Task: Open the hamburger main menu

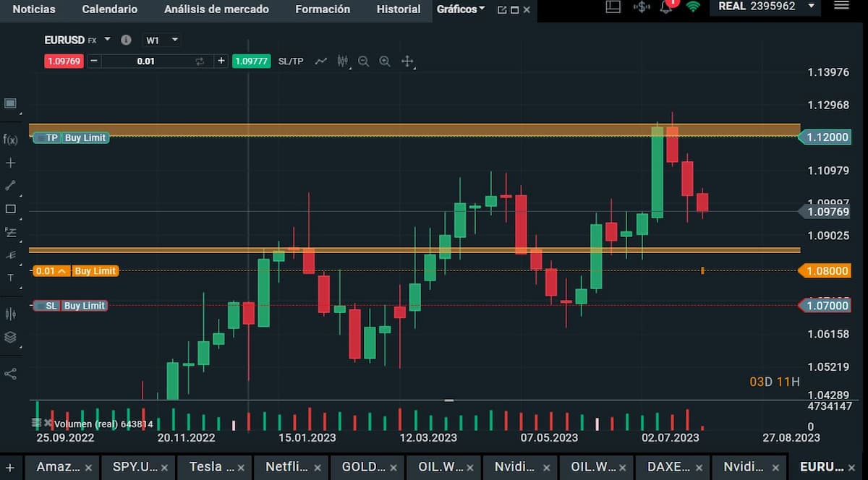Action: coord(841,6)
